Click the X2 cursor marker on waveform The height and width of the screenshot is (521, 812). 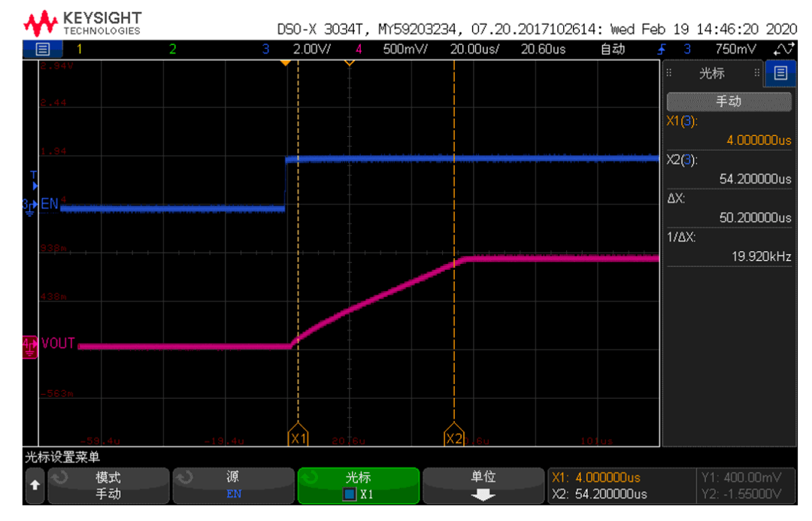click(454, 434)
